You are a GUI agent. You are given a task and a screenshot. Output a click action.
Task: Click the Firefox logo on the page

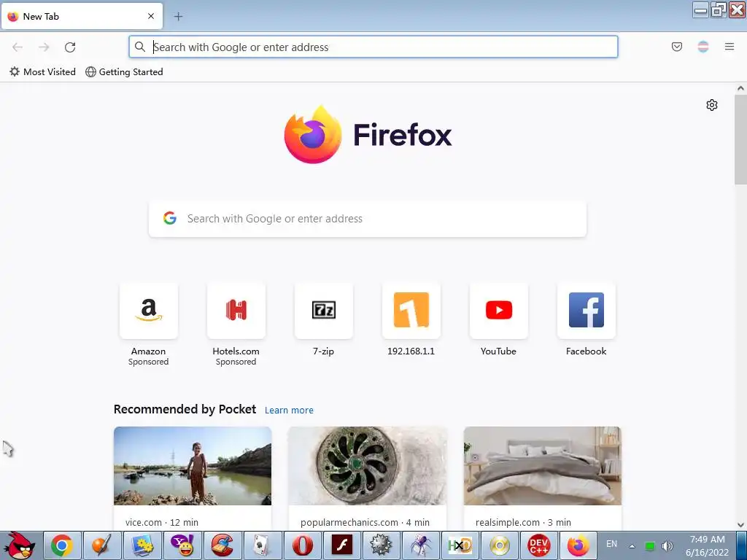pos(368,134)
